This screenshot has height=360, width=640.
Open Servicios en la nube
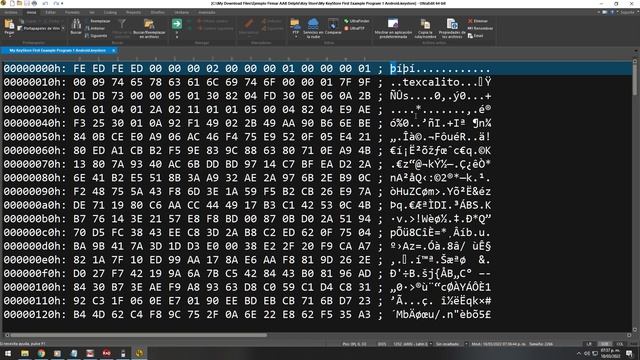pyautogui.click(x=313, y=28)
